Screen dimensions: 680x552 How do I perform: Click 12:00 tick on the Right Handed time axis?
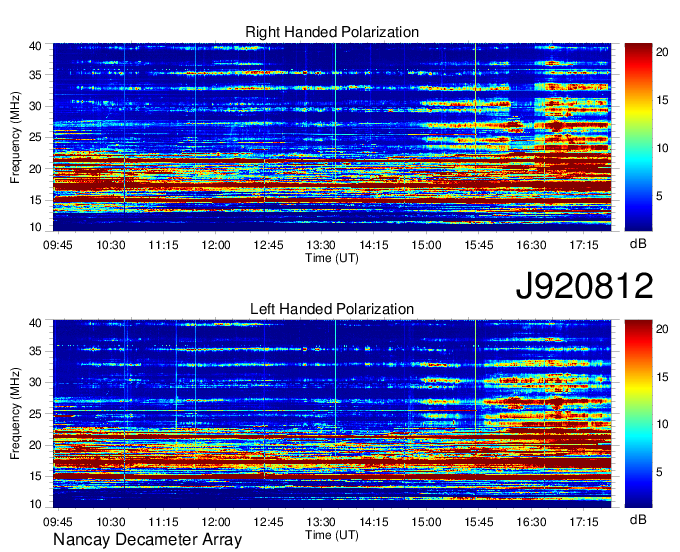[x=216, y=245]
